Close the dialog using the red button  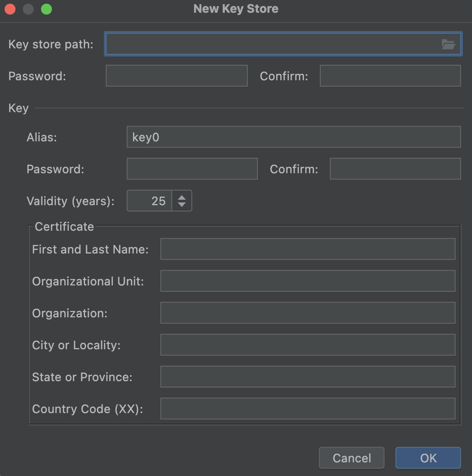pos(10,9)
